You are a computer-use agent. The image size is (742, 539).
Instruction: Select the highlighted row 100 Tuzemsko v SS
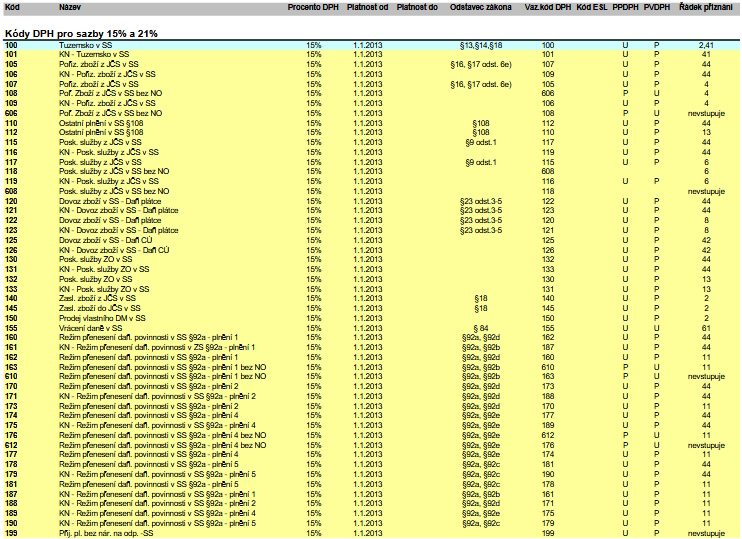(x=85, y=46)
